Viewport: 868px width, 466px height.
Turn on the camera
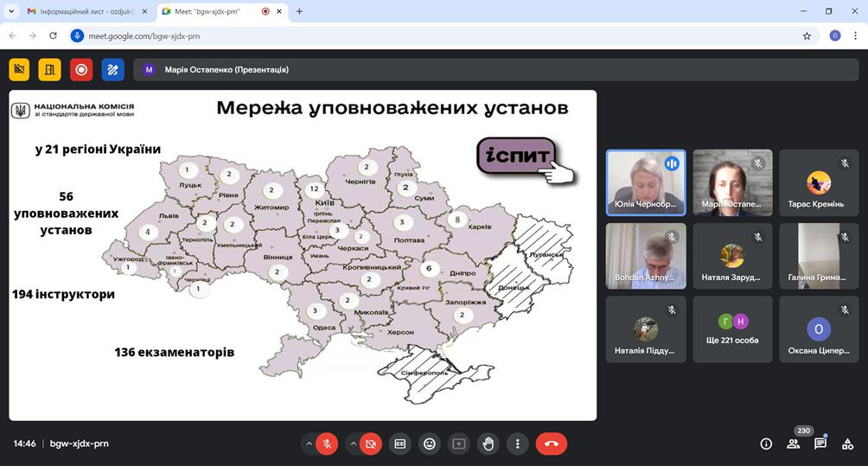(370, 444)
